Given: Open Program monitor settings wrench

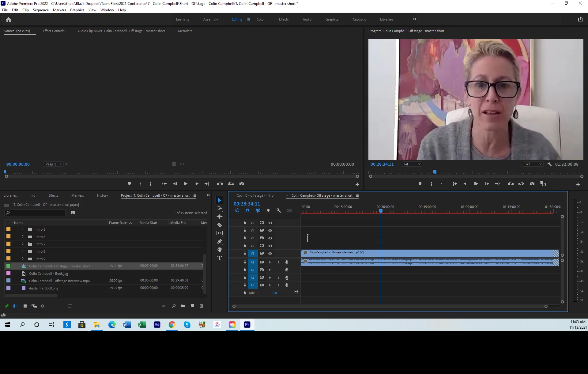Looking at the screenshot, I should coord(549,164).
